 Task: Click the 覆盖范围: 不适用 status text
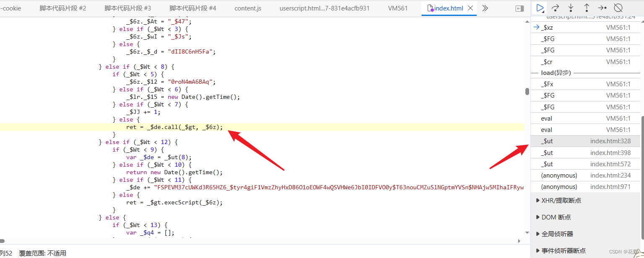tap(43, 253)
